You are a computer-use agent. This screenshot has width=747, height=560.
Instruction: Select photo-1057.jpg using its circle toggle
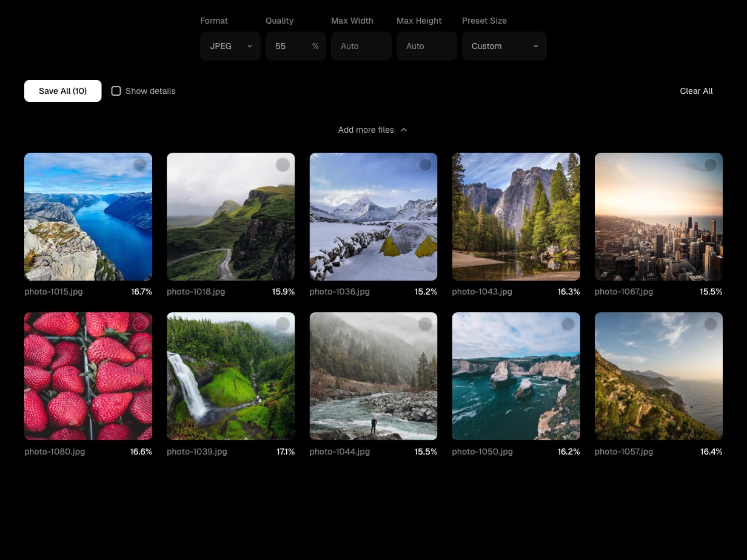pos(711,324)
